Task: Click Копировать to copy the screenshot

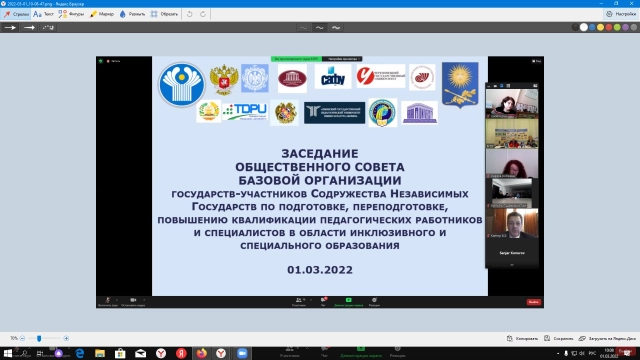Action: coord(522,338)
